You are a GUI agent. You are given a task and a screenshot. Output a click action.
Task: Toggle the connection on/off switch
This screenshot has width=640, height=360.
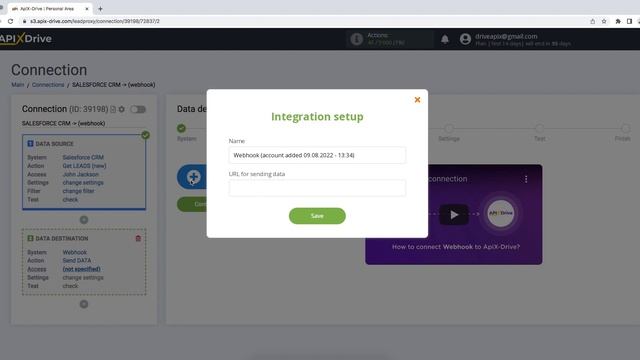[x=138, y=109]
